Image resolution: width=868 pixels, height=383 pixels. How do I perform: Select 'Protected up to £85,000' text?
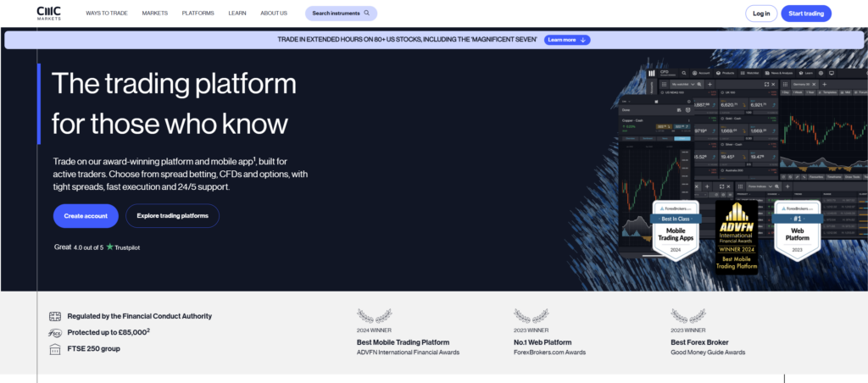tap(108, 333)
